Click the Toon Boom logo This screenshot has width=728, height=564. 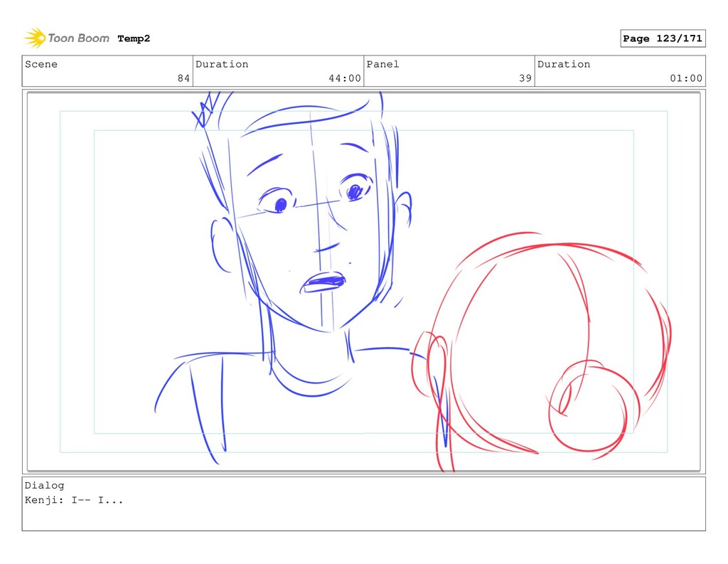click(x=67, y=38)
